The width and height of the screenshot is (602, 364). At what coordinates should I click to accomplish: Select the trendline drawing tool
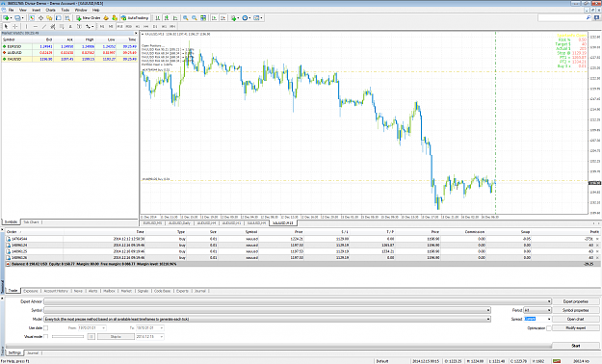[44, 27]
